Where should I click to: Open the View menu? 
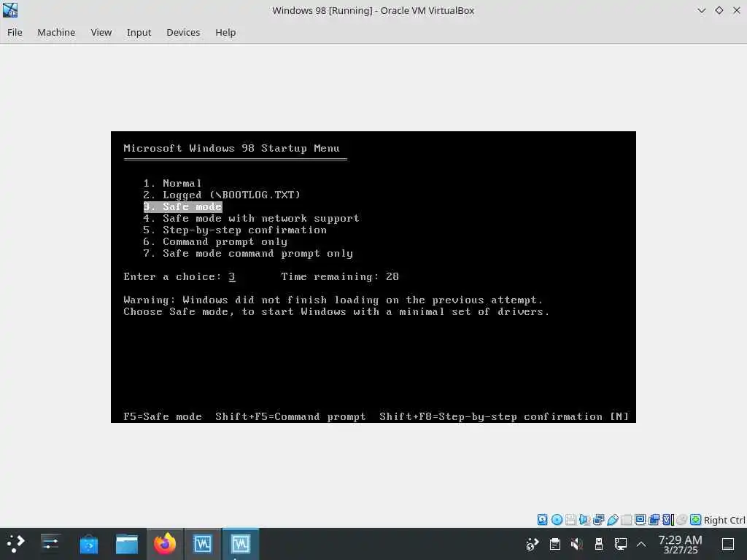101,32
